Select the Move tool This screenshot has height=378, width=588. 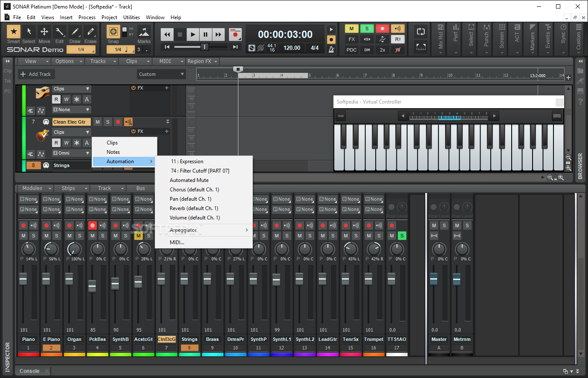[x=44, y=32]
